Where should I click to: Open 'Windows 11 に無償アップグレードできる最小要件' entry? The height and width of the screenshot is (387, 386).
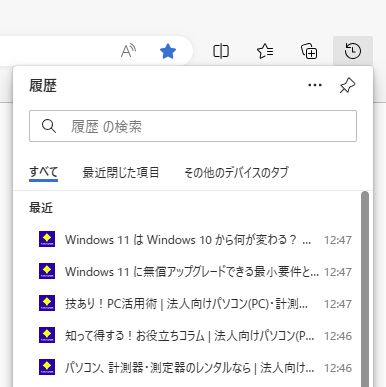point(195,272)
